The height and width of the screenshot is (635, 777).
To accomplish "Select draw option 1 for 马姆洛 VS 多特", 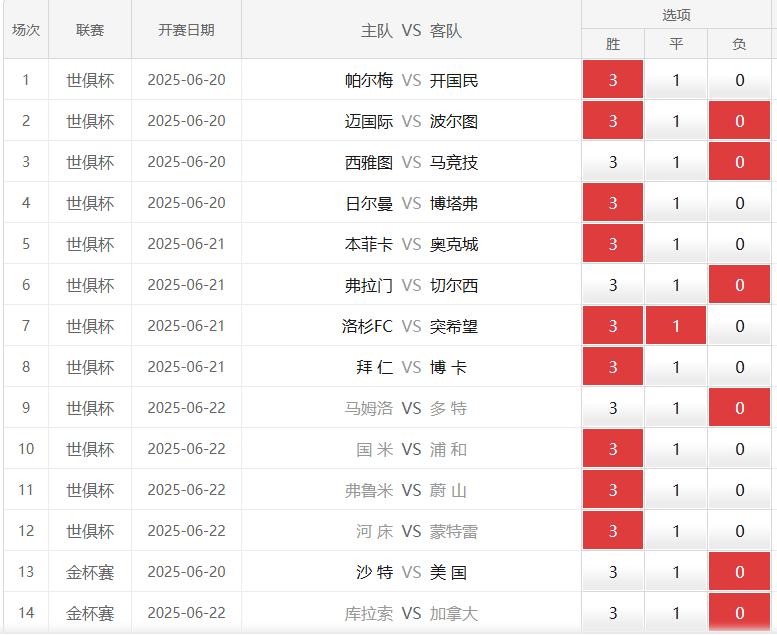I will [x=676, y=407].
